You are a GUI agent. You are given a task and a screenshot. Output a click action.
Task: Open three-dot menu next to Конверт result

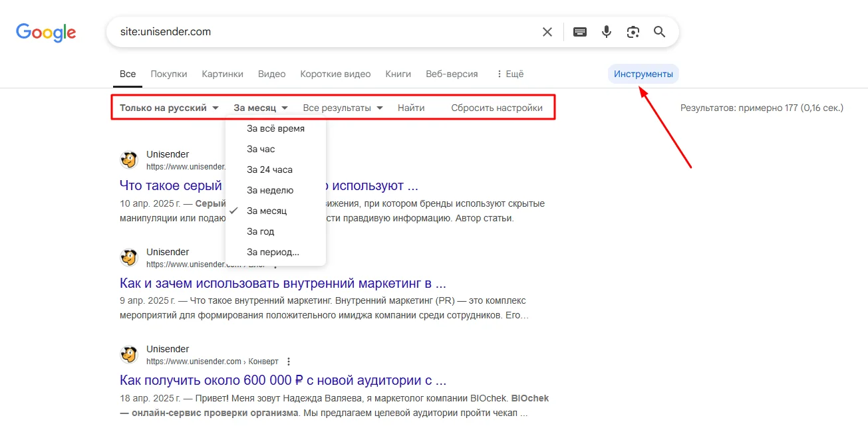pos(289,362)
